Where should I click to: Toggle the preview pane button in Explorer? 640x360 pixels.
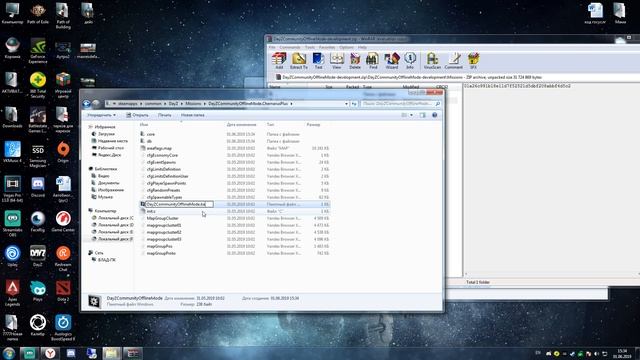[422, 116]
